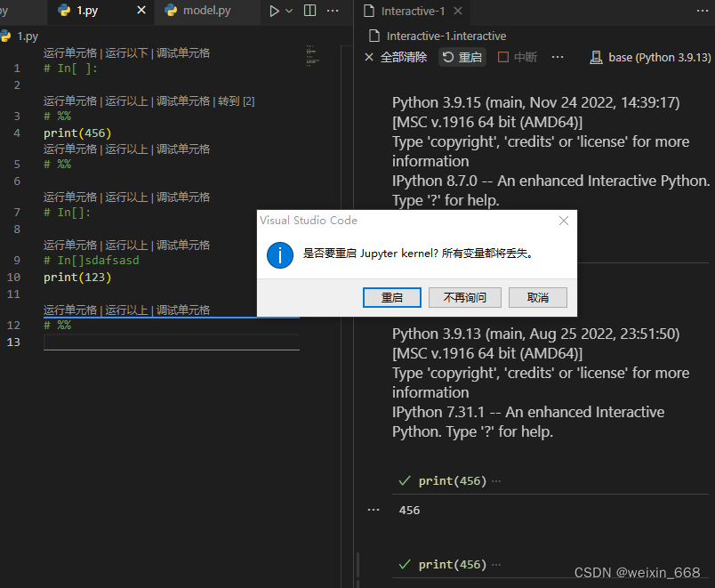Confirm restart by clicking 重启 in dialog
Screen dimensions: 715x588
392,297
